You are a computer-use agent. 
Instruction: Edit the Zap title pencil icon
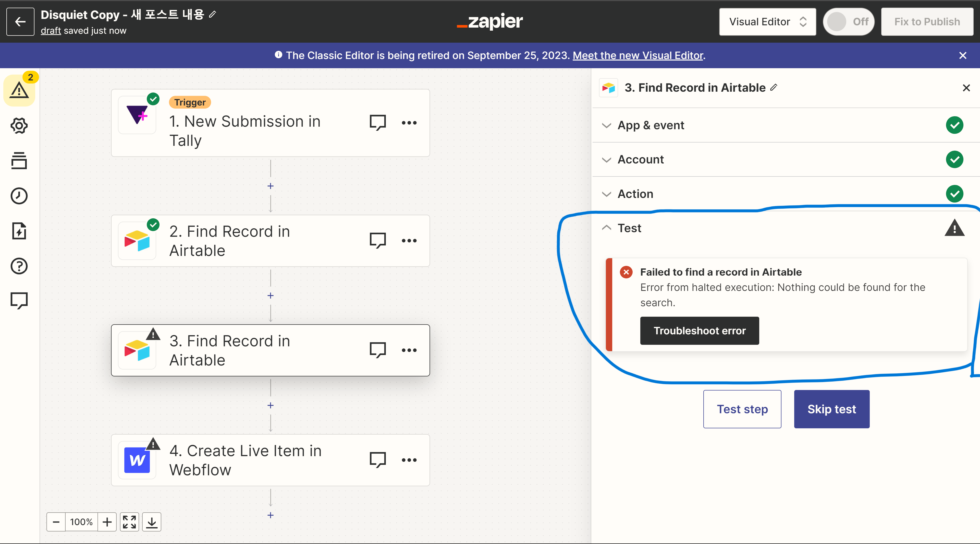click(x=213, y=15)
